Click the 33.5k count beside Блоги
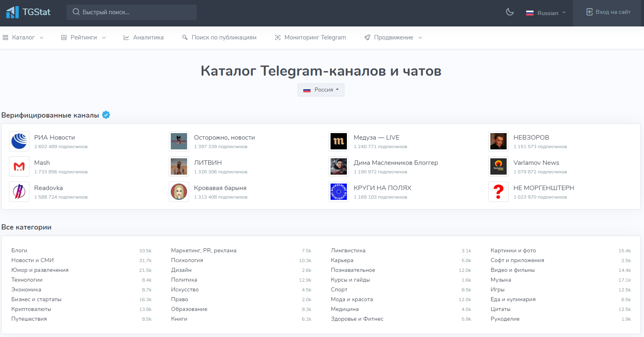Viewport: 644px width, 337px height. (145, 251)
